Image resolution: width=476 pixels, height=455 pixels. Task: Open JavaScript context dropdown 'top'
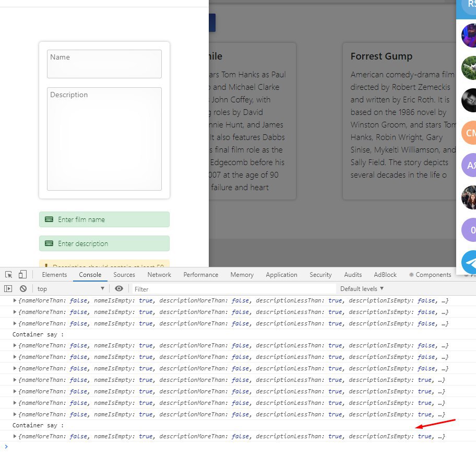(71, 288)
